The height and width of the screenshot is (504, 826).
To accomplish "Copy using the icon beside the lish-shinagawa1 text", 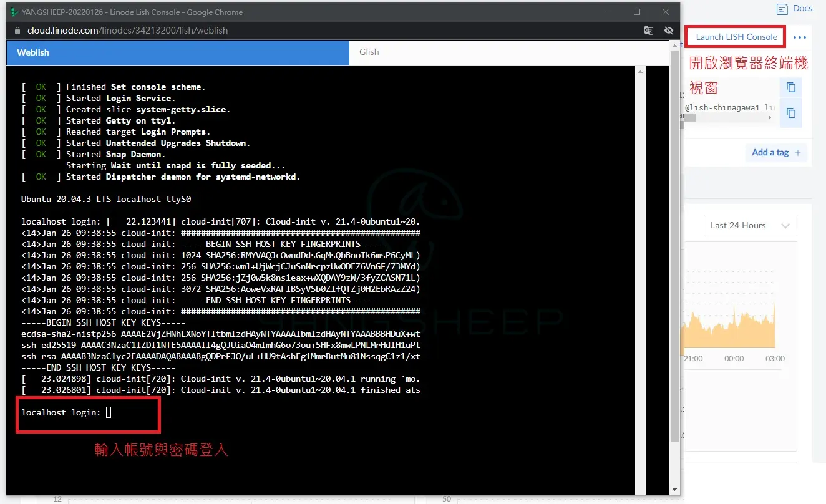I will point(791,113).
